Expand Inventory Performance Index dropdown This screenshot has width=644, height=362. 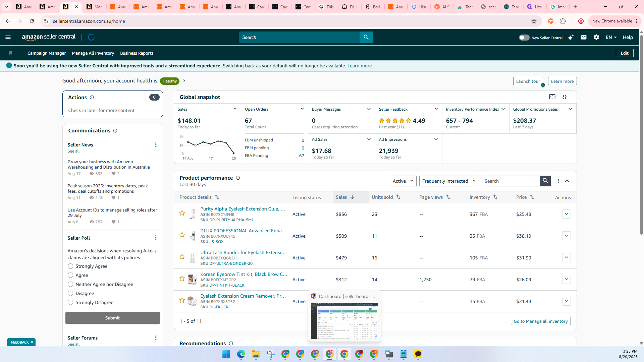503,109
